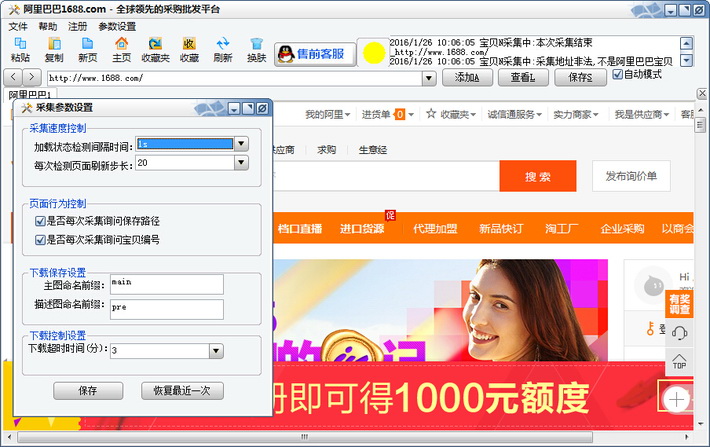Image resolution: width=710 pixels, height=447 pixels.
Task: Click the 代理加盟 nav link
Action: click(435, 229)
